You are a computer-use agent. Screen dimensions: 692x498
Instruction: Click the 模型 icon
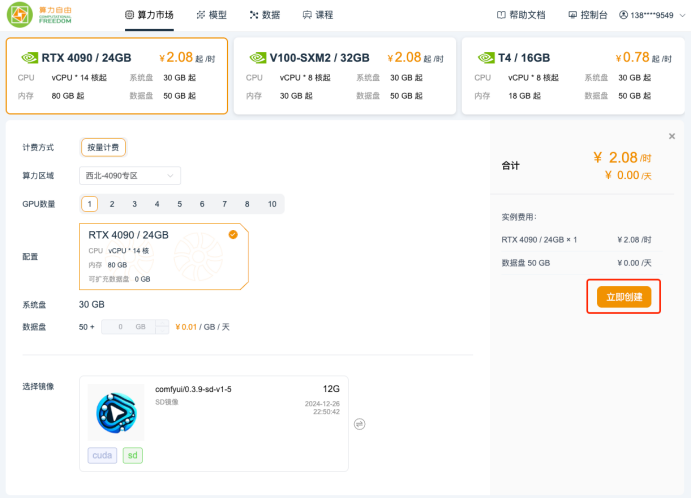pos(200,15)
